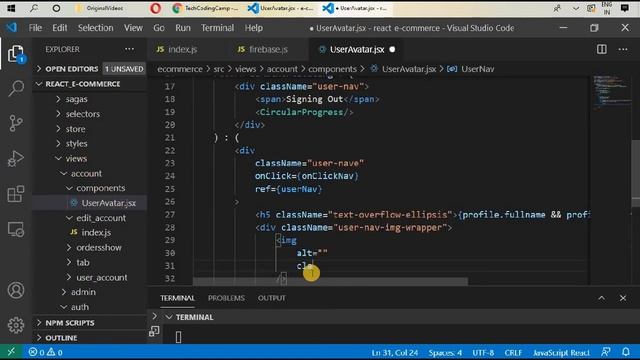The image size is (640, 360).
Task: Click the VS Code logo in title bar
Action: 11,28
